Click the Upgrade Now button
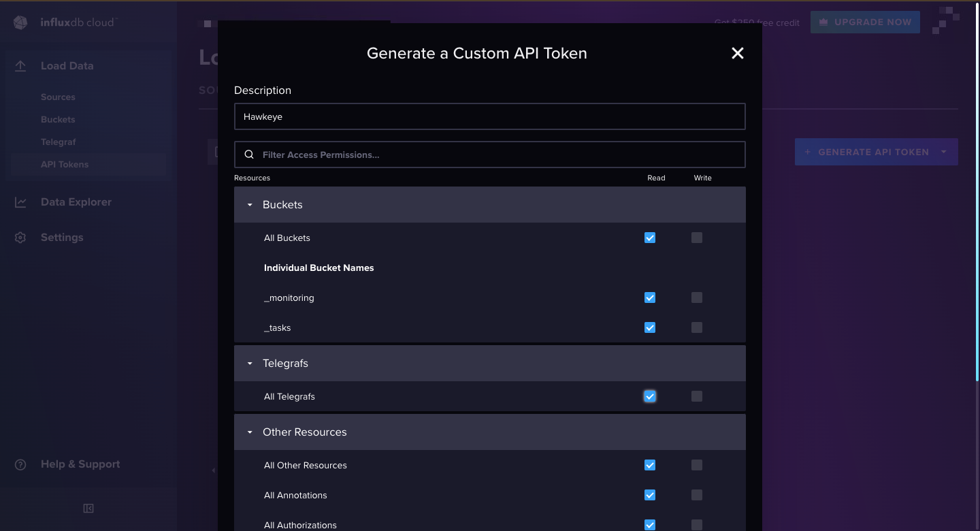Viewport: 980px width, 531px height. (865, 22)
